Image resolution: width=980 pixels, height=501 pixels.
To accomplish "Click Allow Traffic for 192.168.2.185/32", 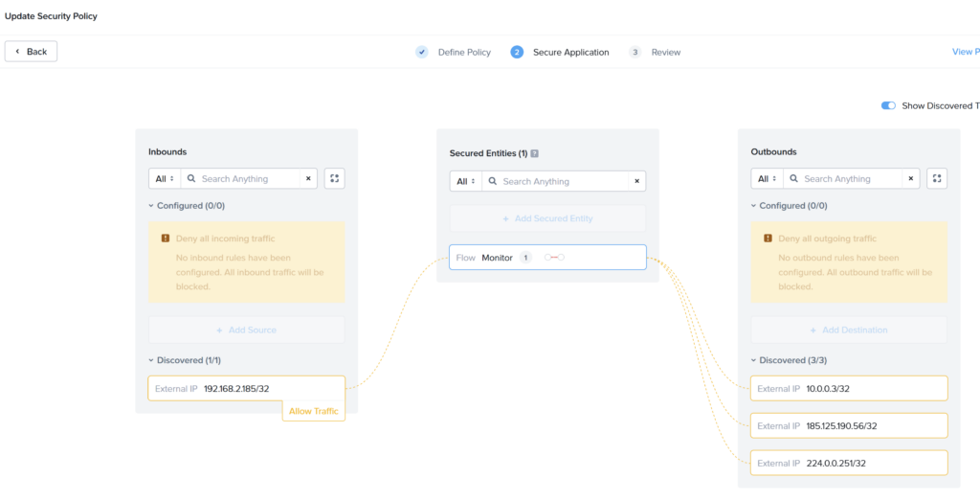I will pyautogui.click(x=314, y=411).
